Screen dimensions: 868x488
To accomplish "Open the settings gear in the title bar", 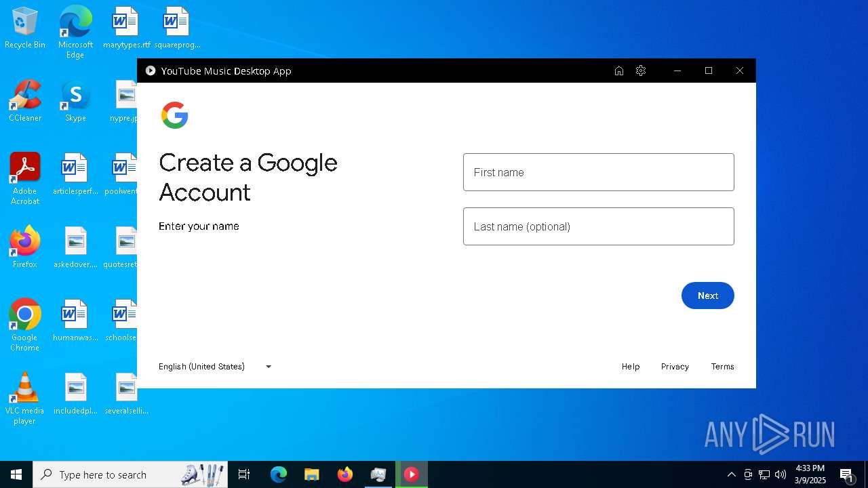I will [641, 70].
